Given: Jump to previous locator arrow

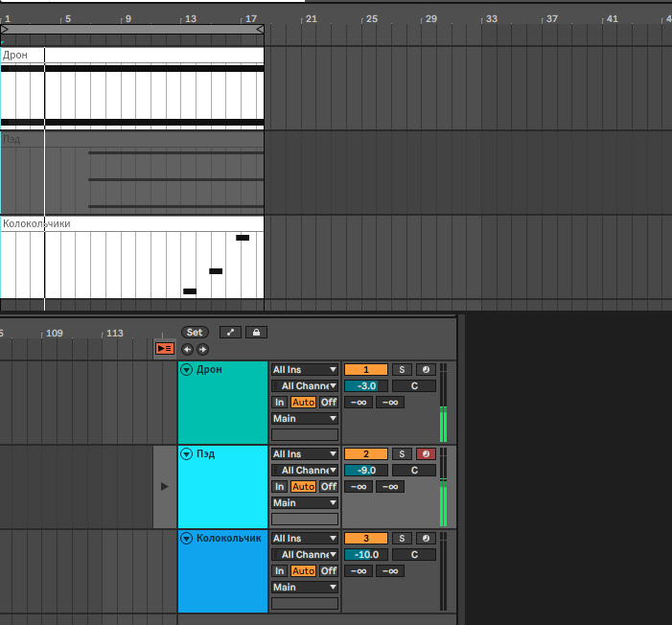Looking at the screenshot, I should point(187,349).
